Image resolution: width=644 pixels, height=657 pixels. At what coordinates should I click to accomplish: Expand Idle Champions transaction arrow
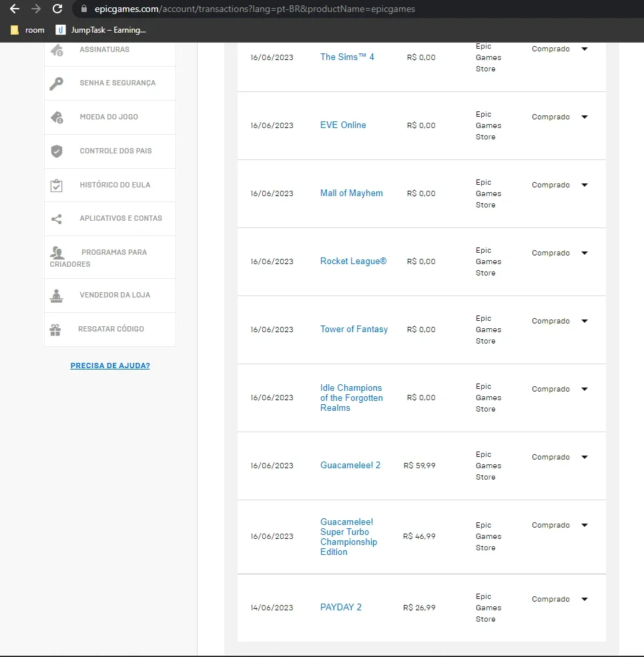[585, 390]
